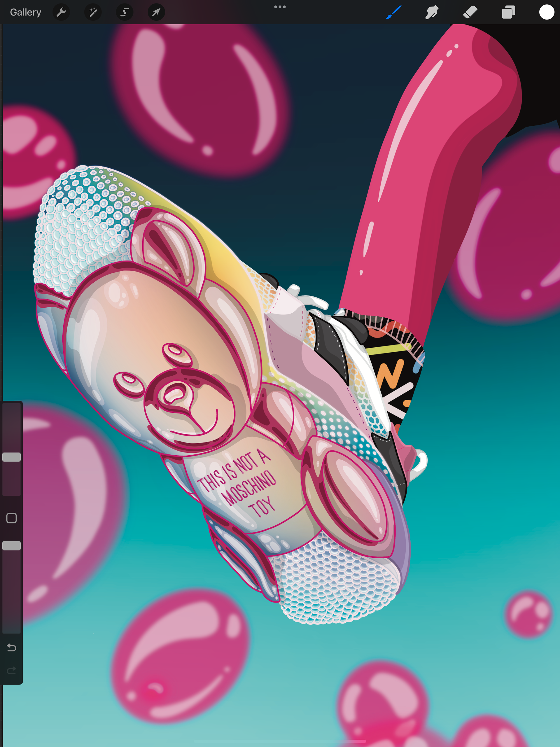Tap the square Modify button in sidebar

tap(11, 518)
